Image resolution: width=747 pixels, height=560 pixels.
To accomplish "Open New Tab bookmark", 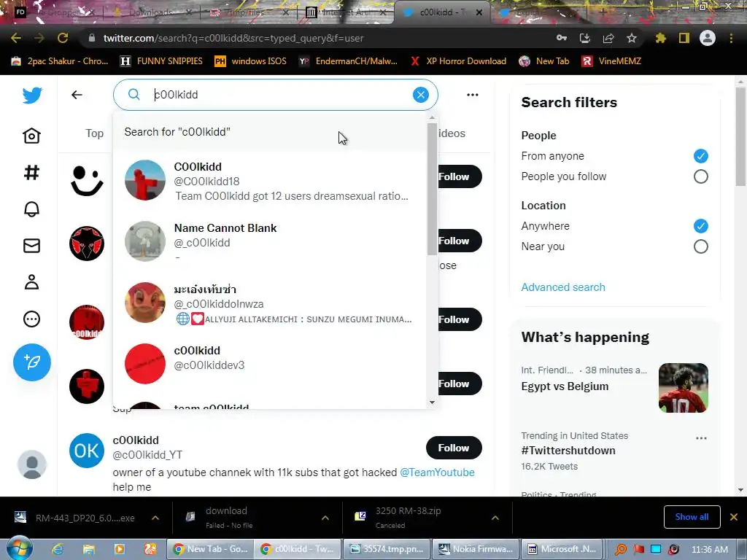I will tap(544, 61).
